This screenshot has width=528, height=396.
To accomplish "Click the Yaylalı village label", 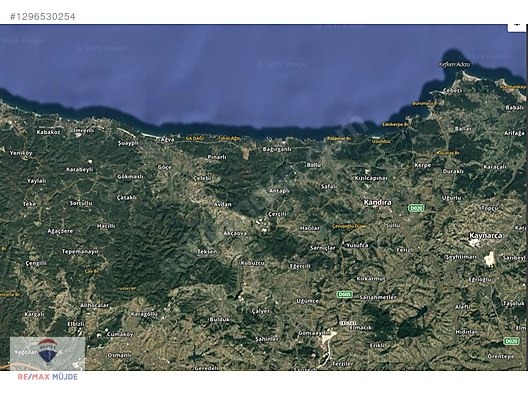I will [x=36, y=181].
